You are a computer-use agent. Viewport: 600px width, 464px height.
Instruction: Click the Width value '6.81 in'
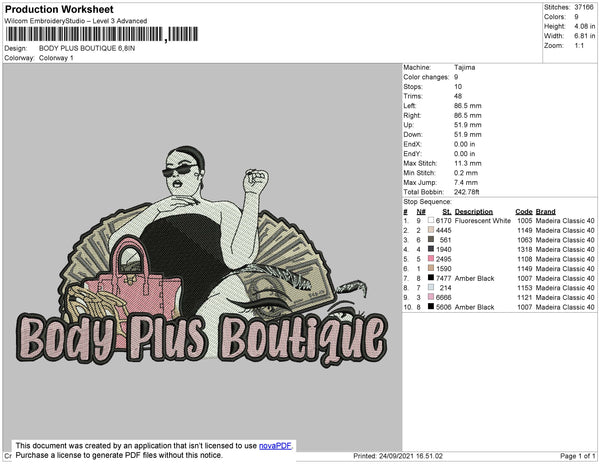[585, 36]
